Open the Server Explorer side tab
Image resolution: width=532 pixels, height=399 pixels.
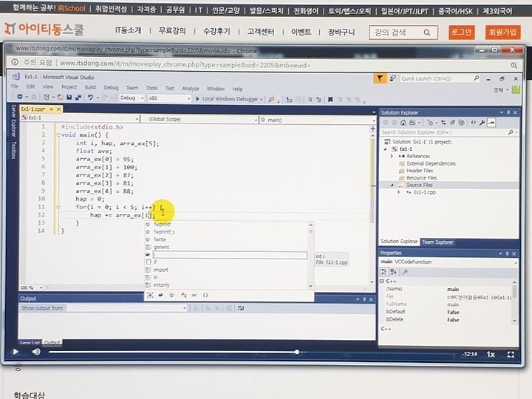(x=13, y=120)
